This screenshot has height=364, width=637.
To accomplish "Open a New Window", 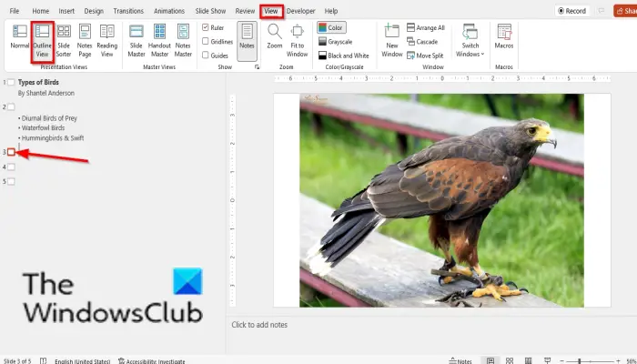I will (391, 41).
